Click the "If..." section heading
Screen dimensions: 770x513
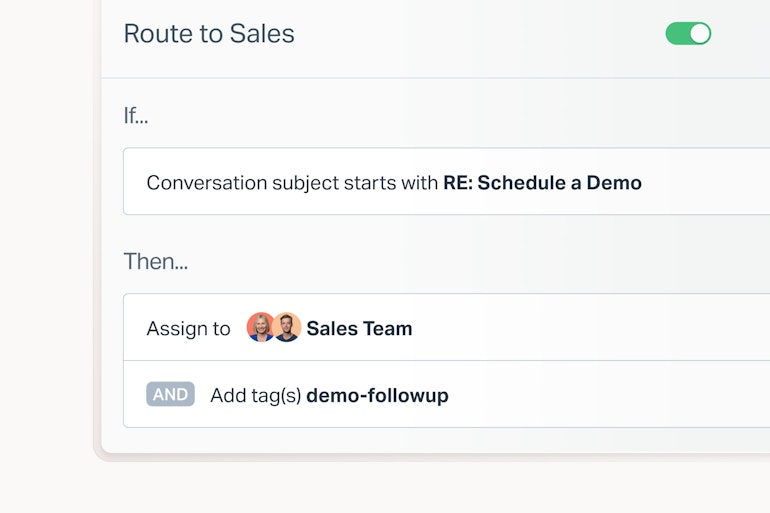[x=136, y=116]
